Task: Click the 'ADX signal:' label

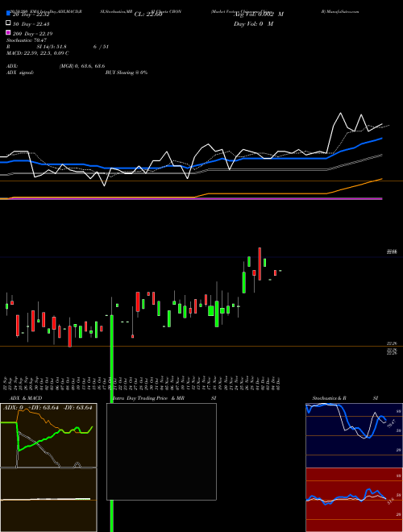Action: (x=20, y=73)
